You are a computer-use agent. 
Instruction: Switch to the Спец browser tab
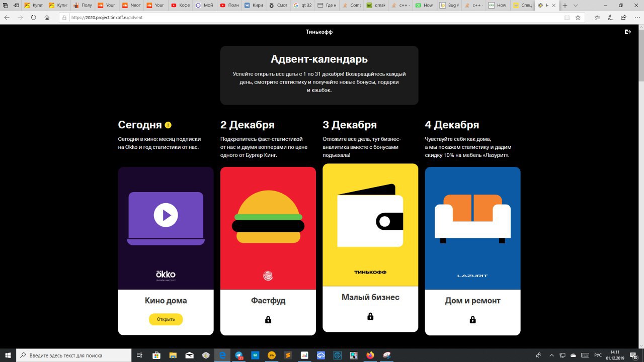tap(522, 5)
